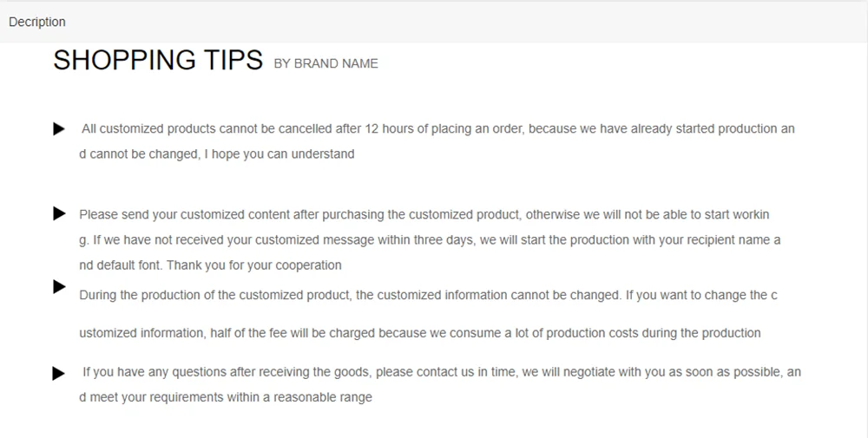
Task: Click the SHOPPING TIPS heading
Action: 158,60
